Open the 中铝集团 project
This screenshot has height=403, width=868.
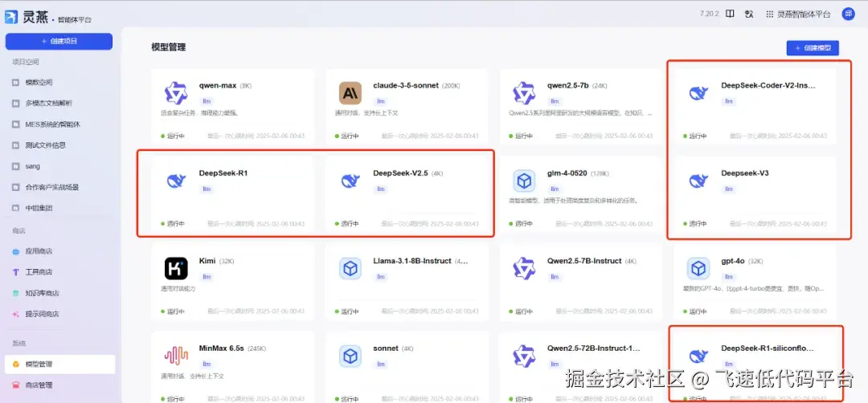pos(39,209)
